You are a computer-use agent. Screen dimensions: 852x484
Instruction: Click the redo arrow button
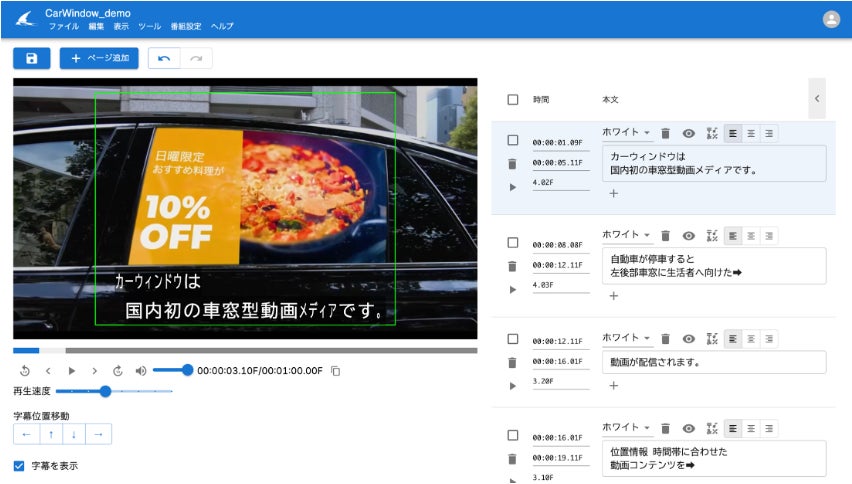point(196,59)
